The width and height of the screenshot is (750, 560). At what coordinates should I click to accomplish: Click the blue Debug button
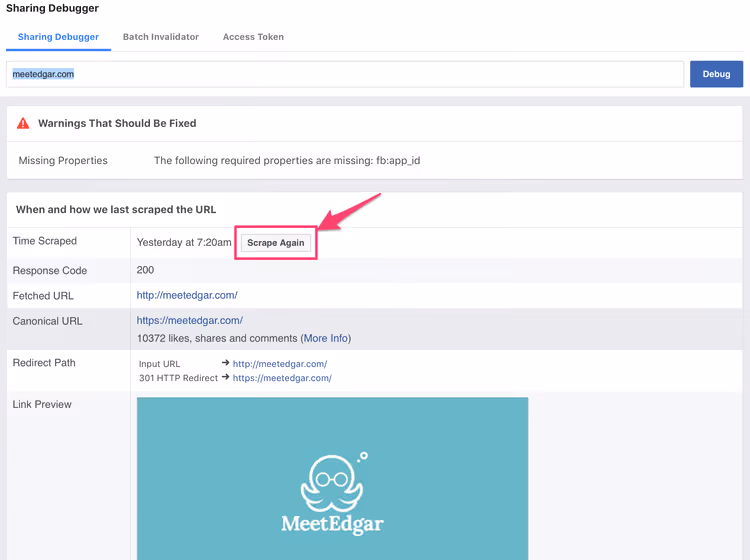tap(716, 74)
